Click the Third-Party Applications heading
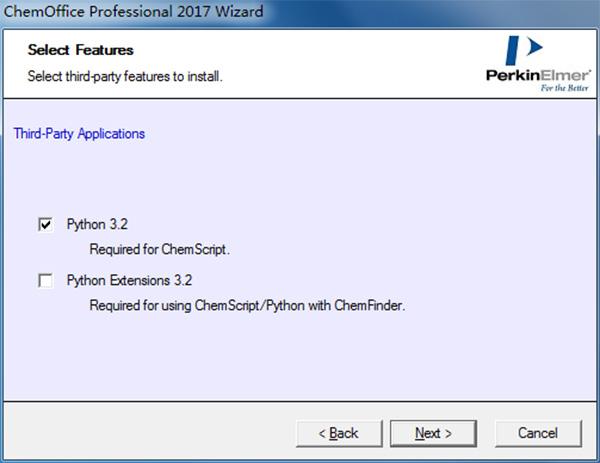This screenshot has height=463, width=600. [79, 134]
